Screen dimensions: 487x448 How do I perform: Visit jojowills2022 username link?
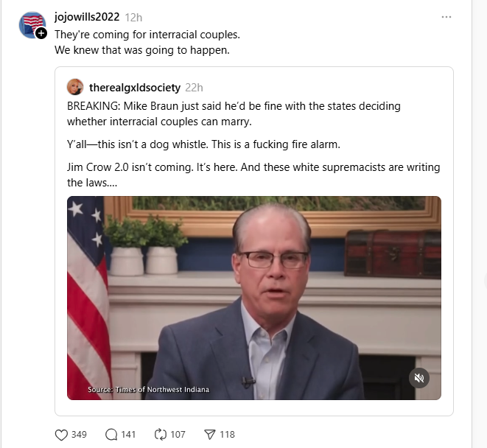coord(87,17)
